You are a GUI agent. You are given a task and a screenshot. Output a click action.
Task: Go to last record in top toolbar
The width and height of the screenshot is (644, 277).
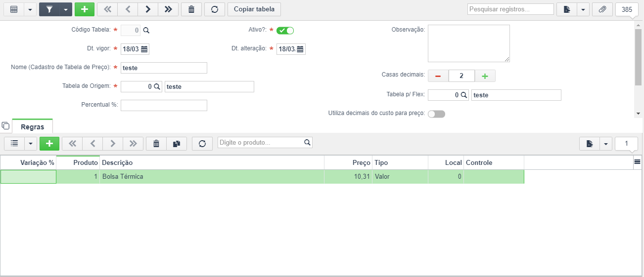pos(168,9)
